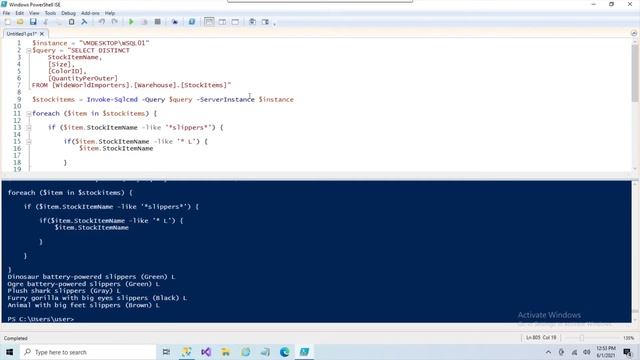Open File Explorer from the taskbar
Image resolution: width=640 pixels, height=360 pixels.
(226, 352)
